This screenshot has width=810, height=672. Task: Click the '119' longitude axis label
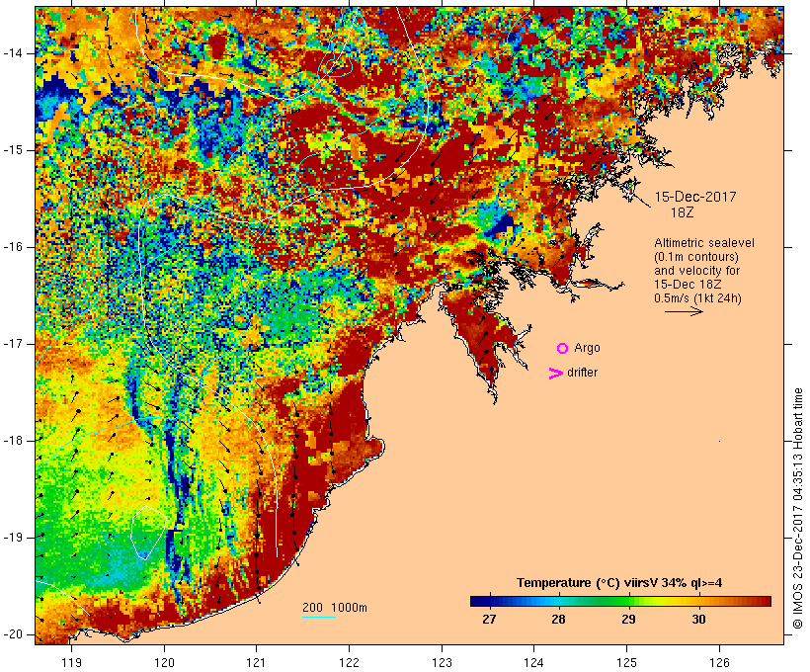click(71, 663)
